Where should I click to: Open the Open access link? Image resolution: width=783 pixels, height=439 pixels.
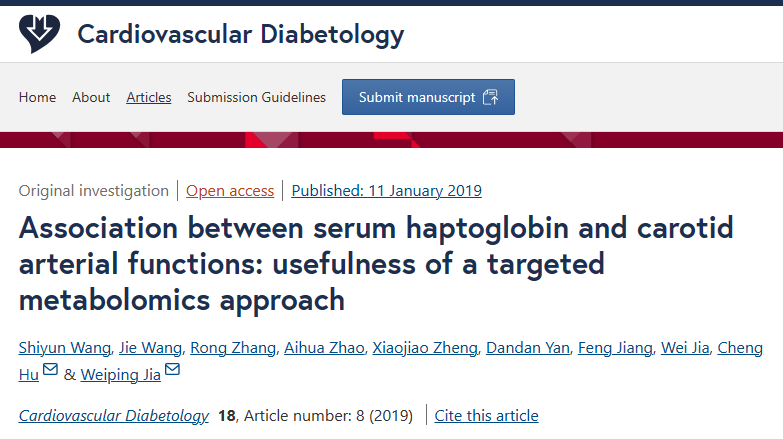(230, 191)
